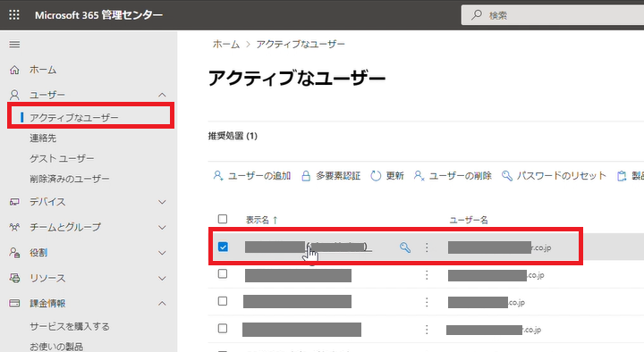Click パスワードのリセット in toolbar
Screen dimensions: 644x352
554,176
